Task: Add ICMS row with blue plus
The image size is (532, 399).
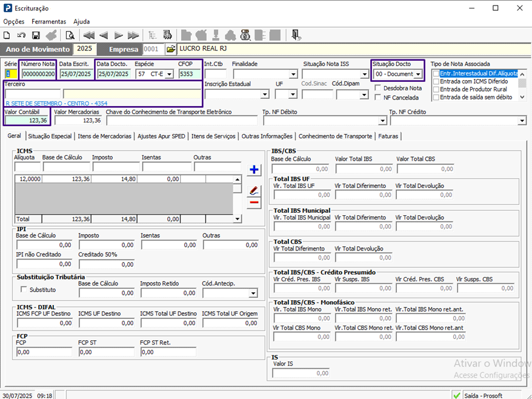Action: point(254,170)
